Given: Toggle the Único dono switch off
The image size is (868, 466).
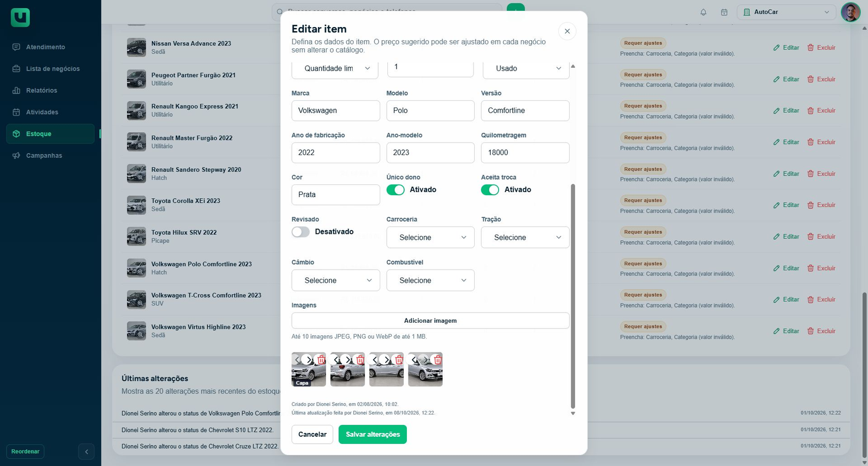Looking at the screenshot, I should 395,190.
